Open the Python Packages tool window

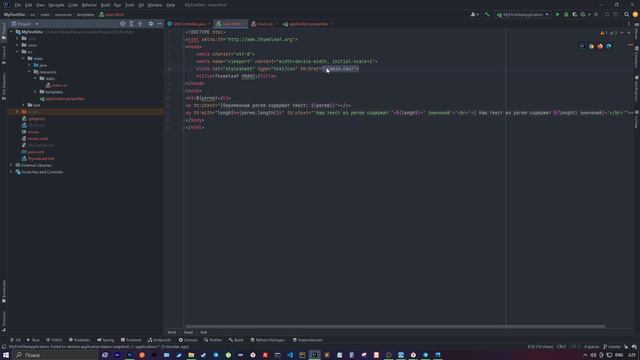click(267, 340)
